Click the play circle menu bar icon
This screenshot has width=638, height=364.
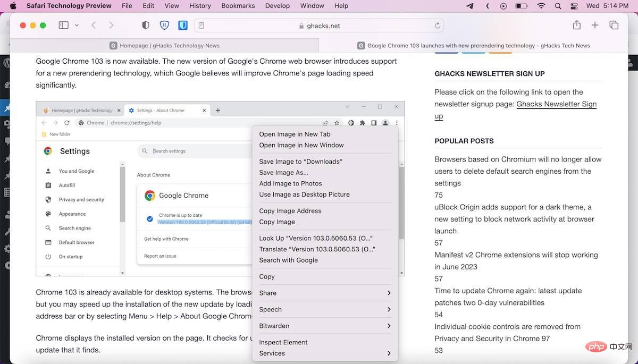coord(504,6)
